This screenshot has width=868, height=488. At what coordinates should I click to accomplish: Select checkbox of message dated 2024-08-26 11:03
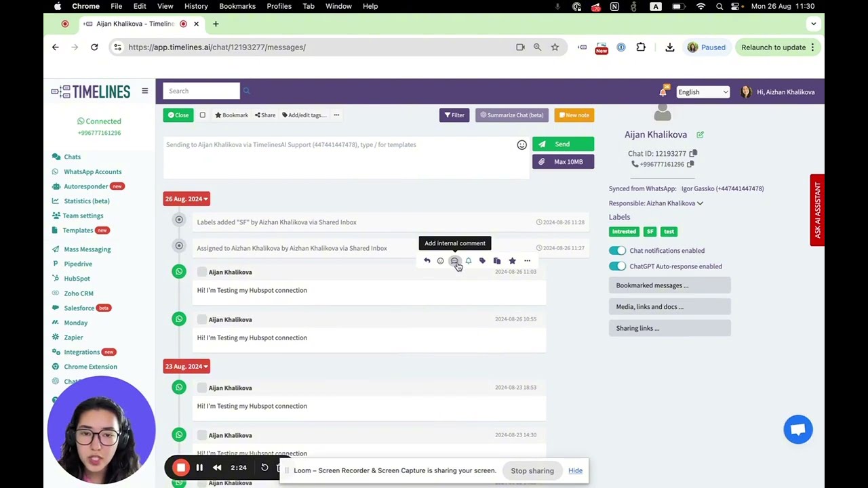coord(201,272)
